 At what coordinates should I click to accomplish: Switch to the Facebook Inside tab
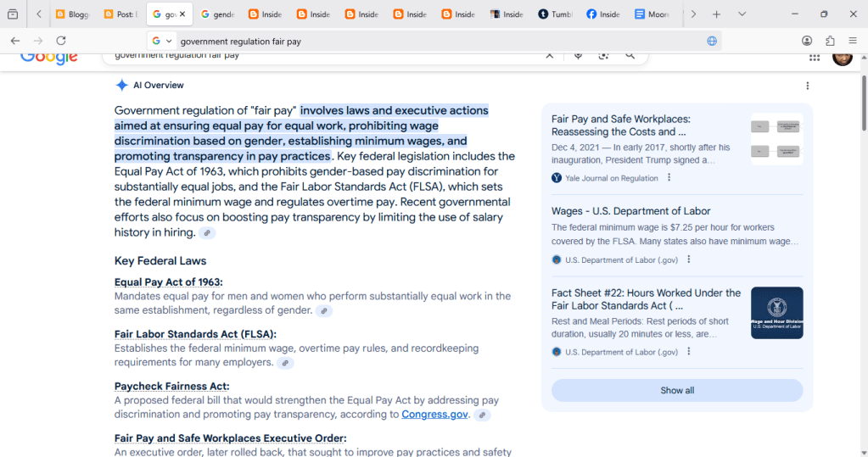[x=604, y=14]
